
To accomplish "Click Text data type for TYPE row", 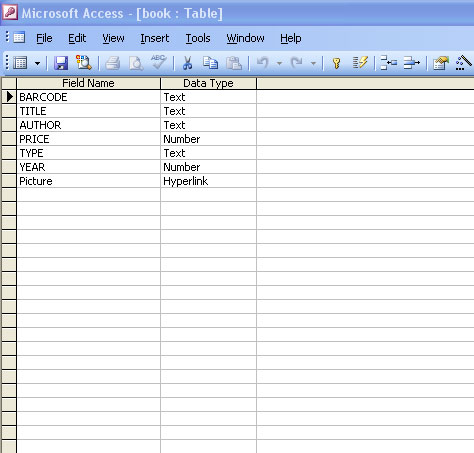I will [209, 153].
